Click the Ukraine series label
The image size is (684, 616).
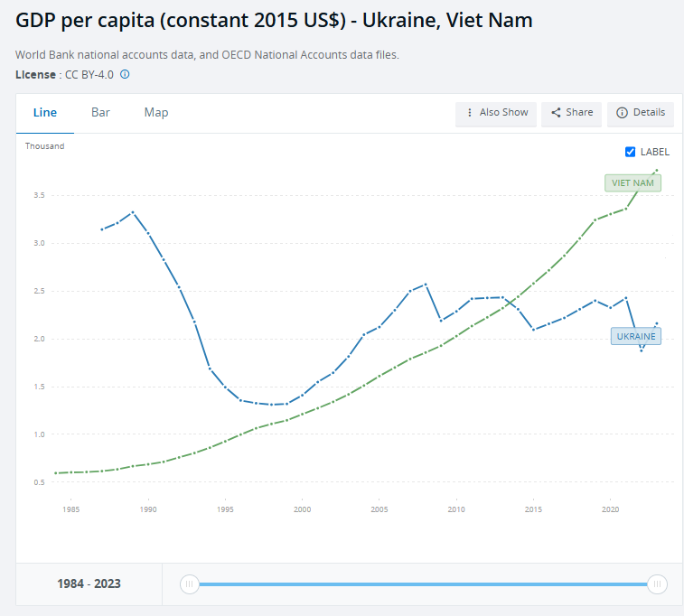(x=636, y=337)
